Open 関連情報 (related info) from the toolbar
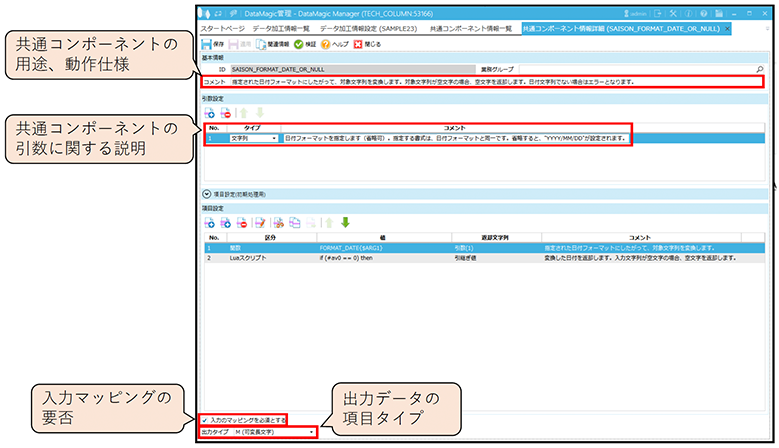This screenshot has height=448, width=779. point(274,45)
